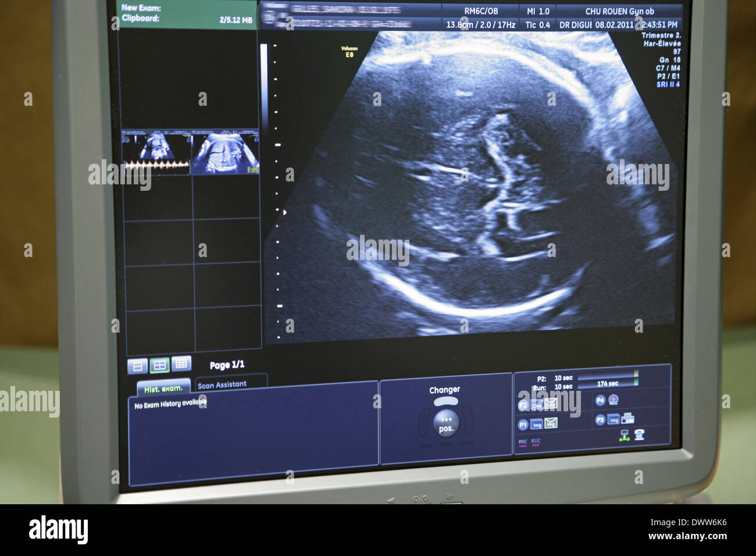This screenshot has height=556, width=756.
Task: Click the 'Gn 15' gain value
Action: click(x=669, y=60)
